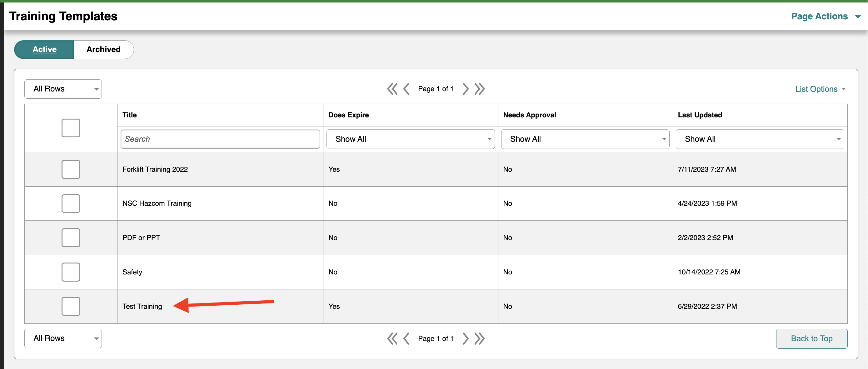868x369 pixels.
Task: Switch to the Archived tab
Action: click(x=104, y=50)
